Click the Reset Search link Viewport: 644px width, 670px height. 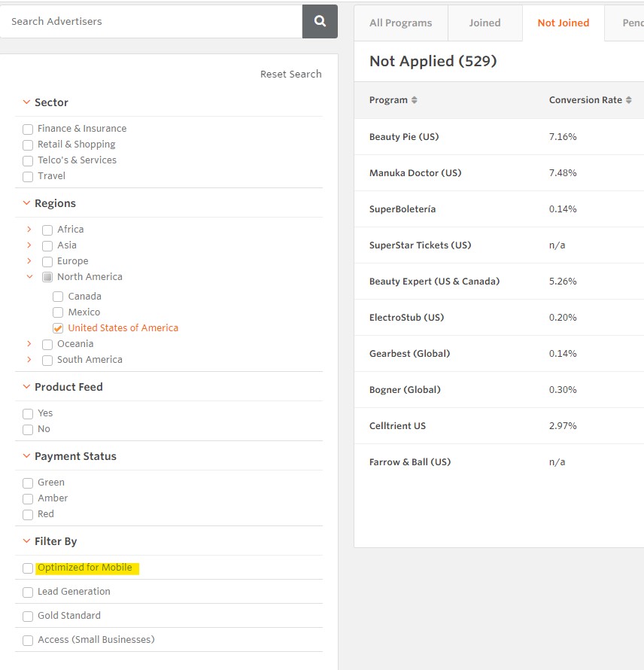pyautogui.click(x=290, y=74)
